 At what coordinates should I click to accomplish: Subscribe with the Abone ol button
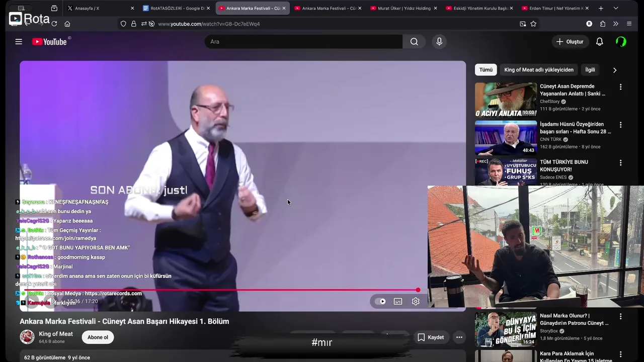[x=98, y=337]
